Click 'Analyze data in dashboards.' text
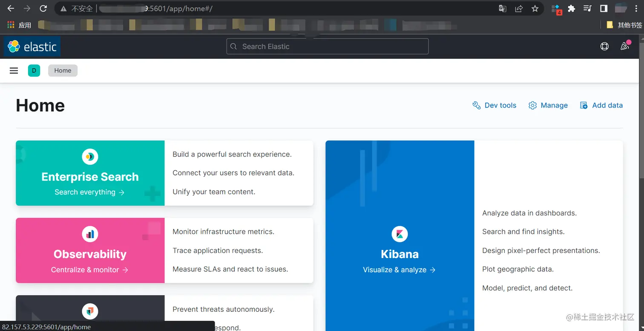644x331 pixels. [x=529, y=213]
